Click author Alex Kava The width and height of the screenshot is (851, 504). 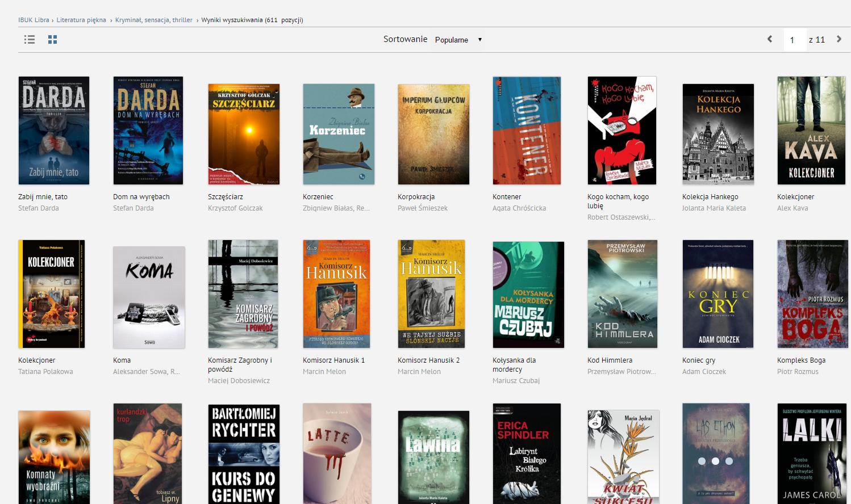tap(792, 208)
